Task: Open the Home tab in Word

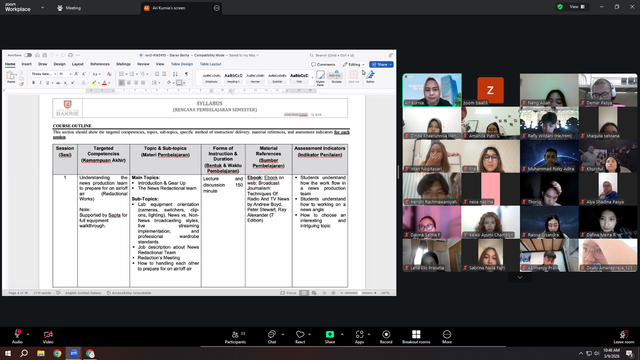Action: (x=10, y=64)
